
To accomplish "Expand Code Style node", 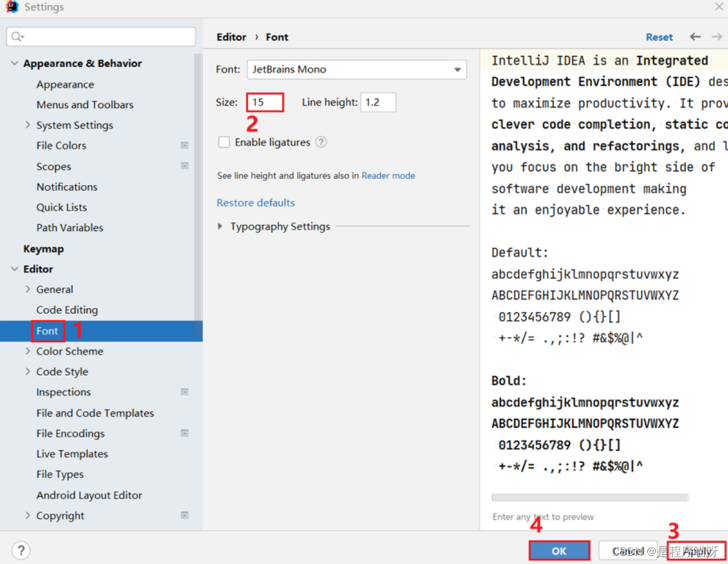I will (27, 371).
